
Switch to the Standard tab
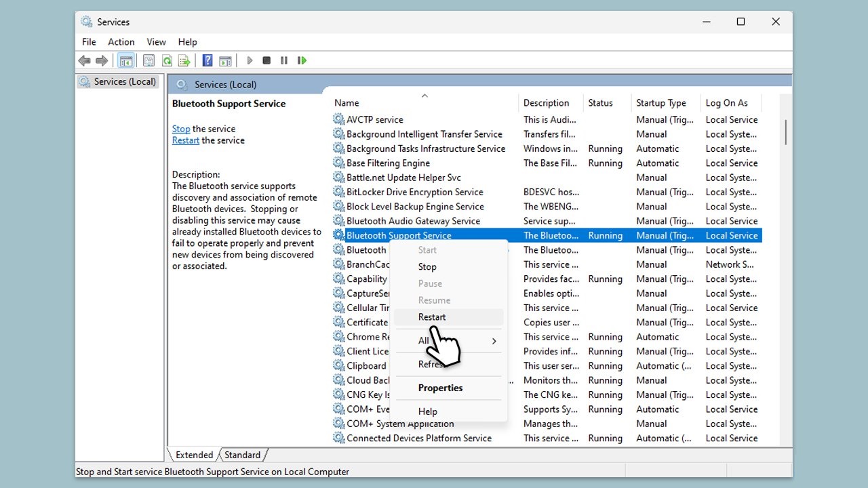tap(242, 455)
